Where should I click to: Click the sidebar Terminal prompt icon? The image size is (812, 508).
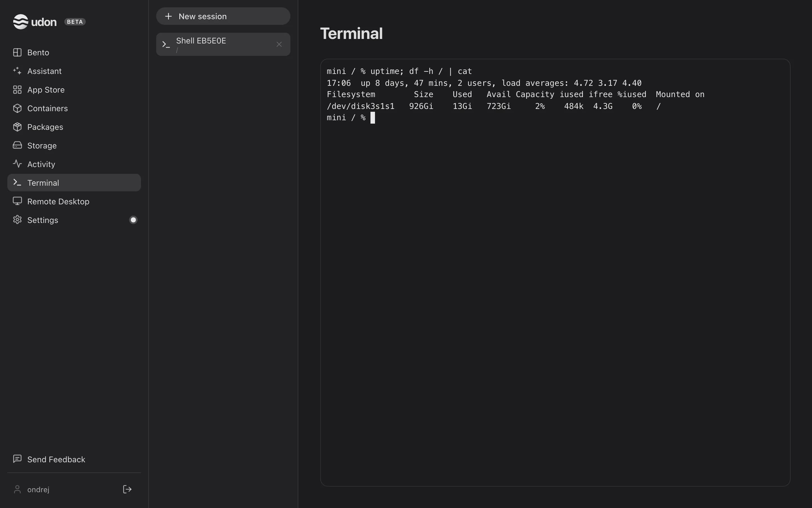(17, 182)
